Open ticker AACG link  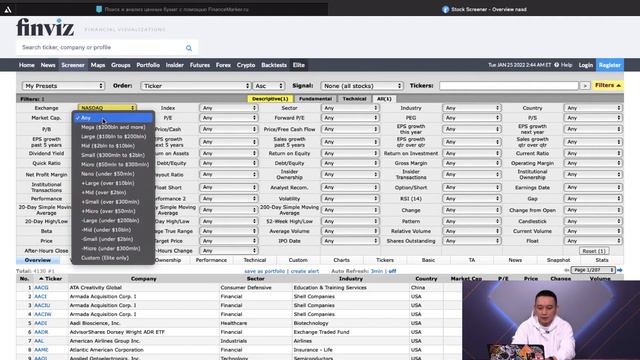tap(41, 287)
